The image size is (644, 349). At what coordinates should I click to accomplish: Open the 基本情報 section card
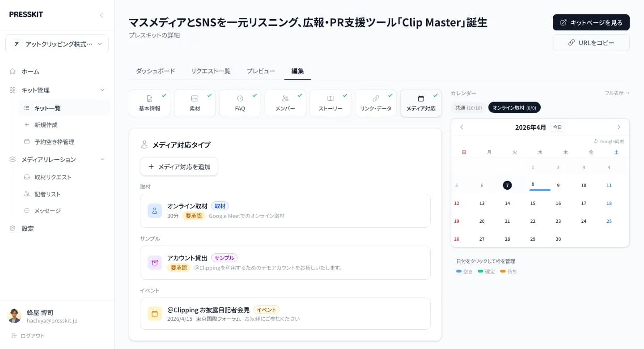tap(149, 103)
